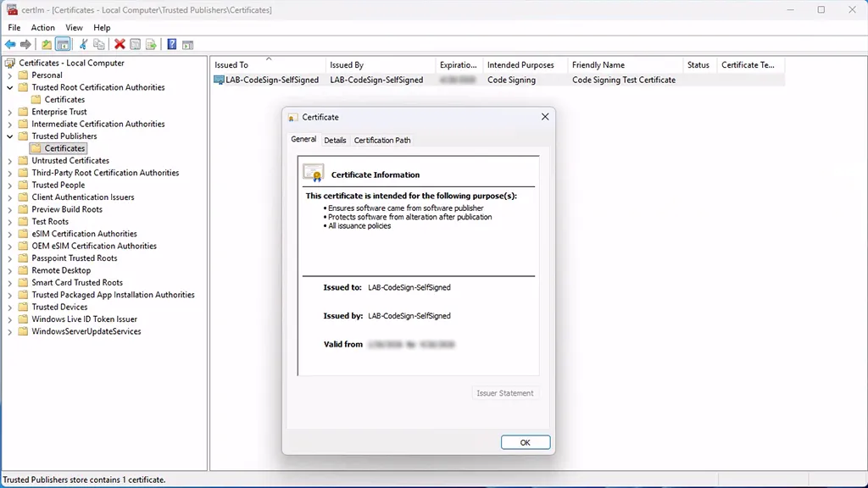Screen dimensions: 868x488
Task: Expand Third-Party Root Certification Authorities node
Action: (x=10, y=173)
